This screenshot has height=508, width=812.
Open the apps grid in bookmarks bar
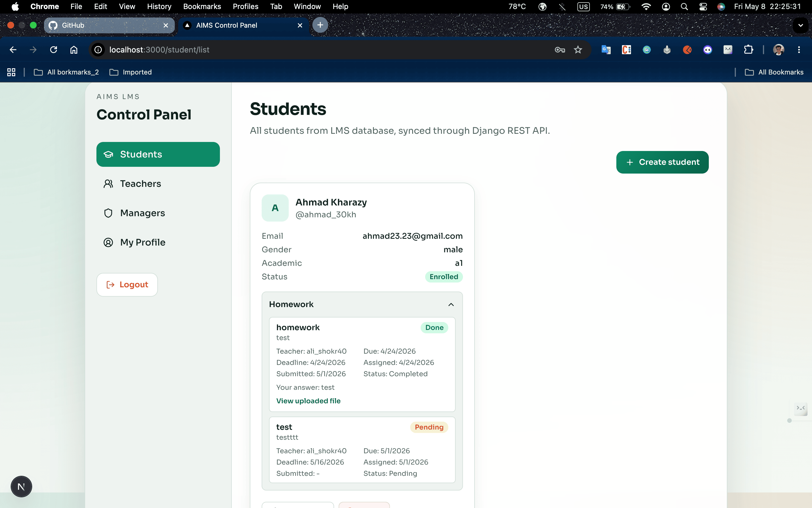11,72
